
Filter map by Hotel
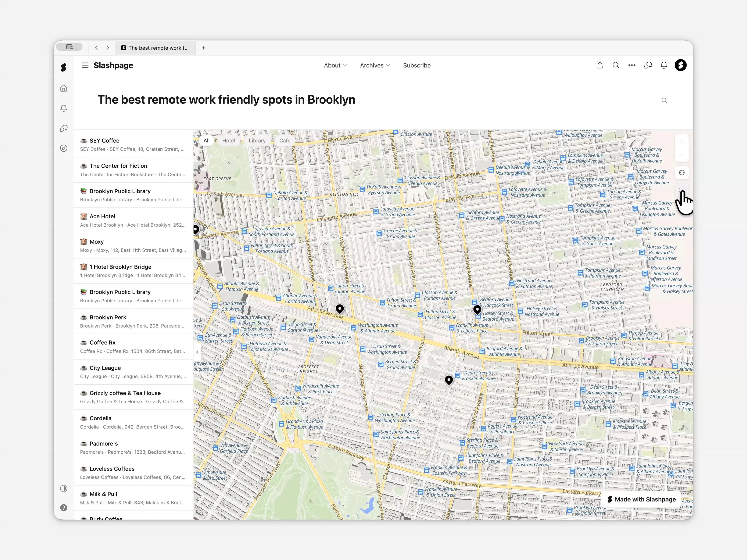click(x=229, y=141)
